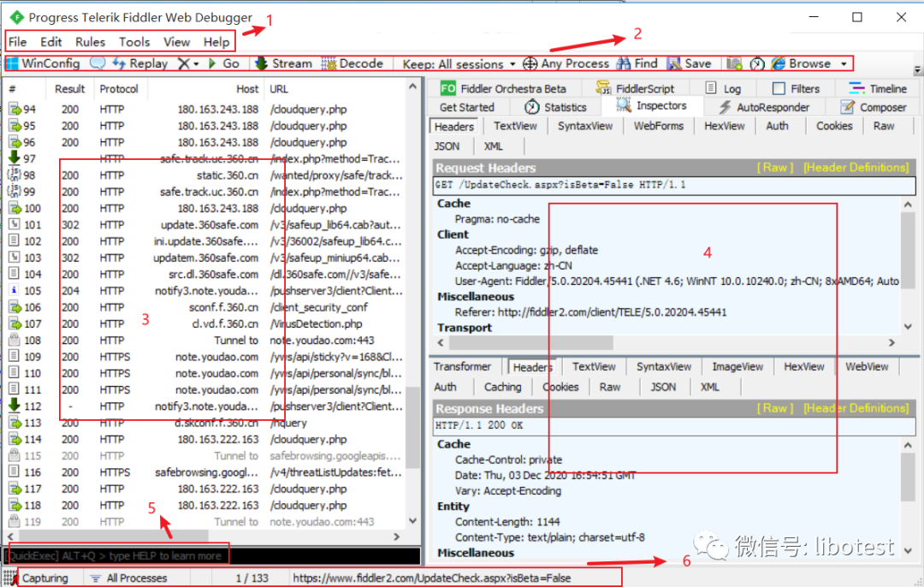
Task: Open the Rules menu
Action: [x=90, y=42]
